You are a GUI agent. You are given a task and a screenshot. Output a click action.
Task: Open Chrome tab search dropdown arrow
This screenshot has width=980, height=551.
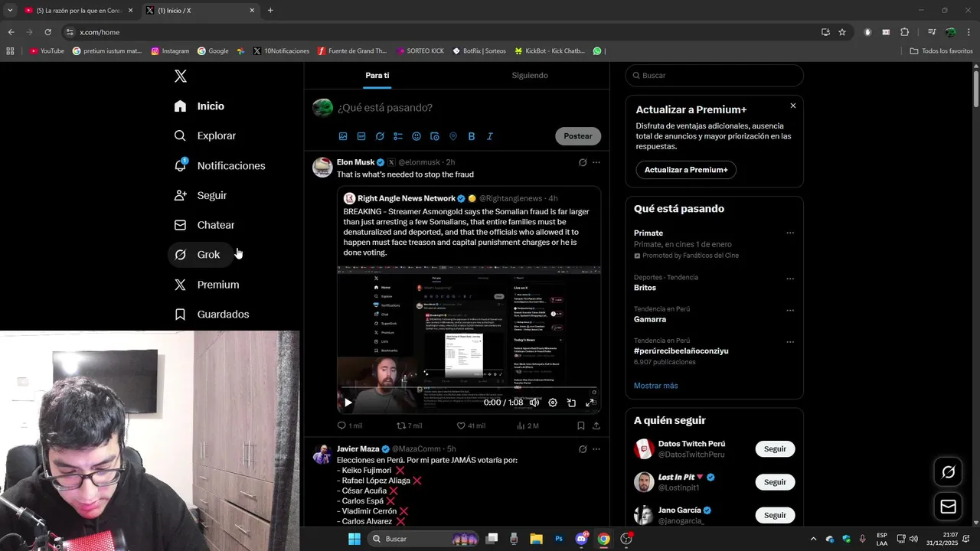coord(10,11)
